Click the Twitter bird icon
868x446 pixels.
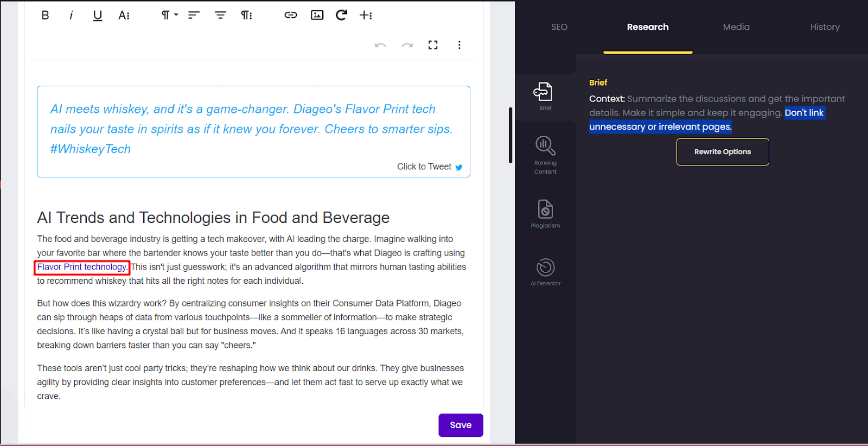459,167
